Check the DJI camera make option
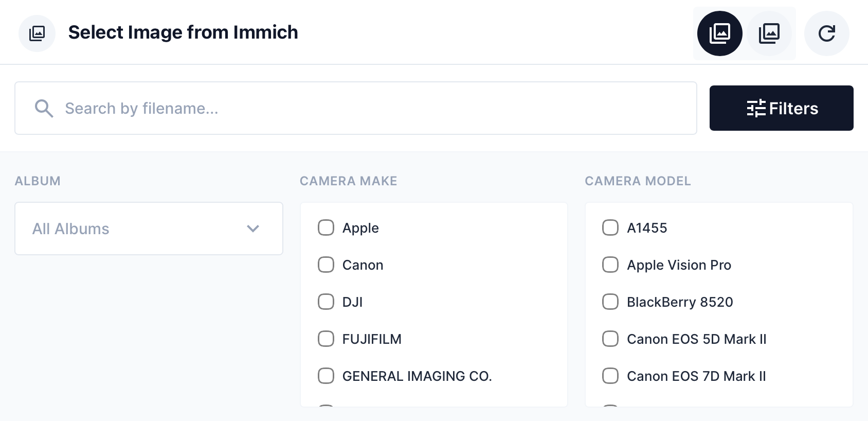The image size is (868, 421). point(325,302)
